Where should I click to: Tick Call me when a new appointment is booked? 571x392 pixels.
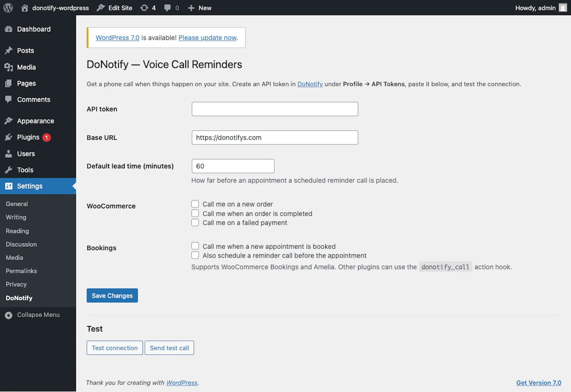coord(195,246)
